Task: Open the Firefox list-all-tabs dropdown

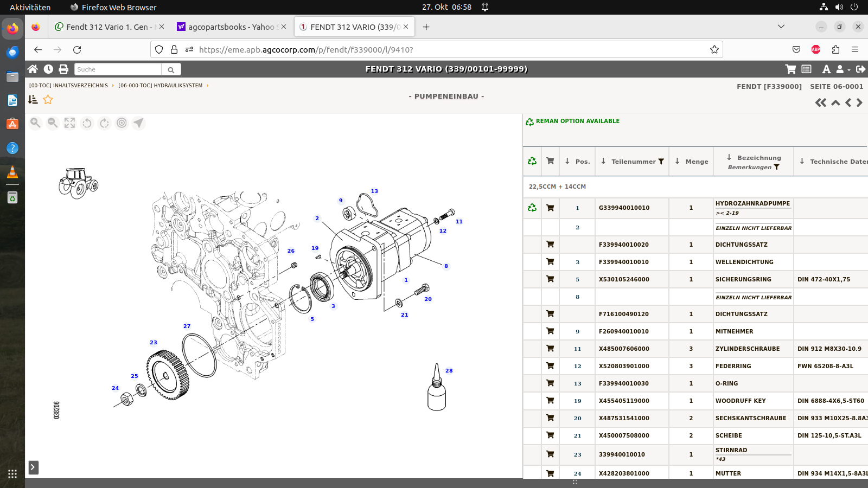Action: pos(781,27)
